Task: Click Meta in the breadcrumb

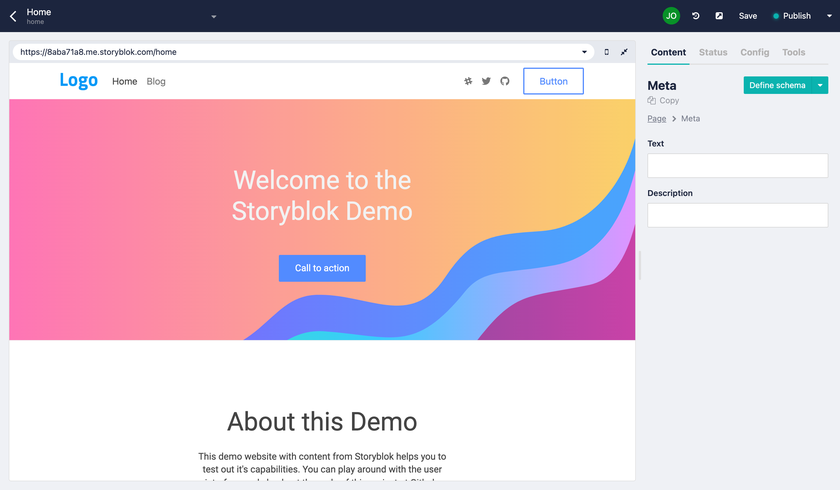Action: point(690,119)
